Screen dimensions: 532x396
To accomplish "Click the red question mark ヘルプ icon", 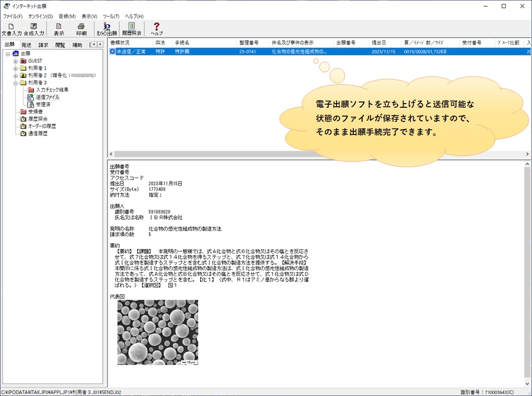I will (x=157, y=29).
